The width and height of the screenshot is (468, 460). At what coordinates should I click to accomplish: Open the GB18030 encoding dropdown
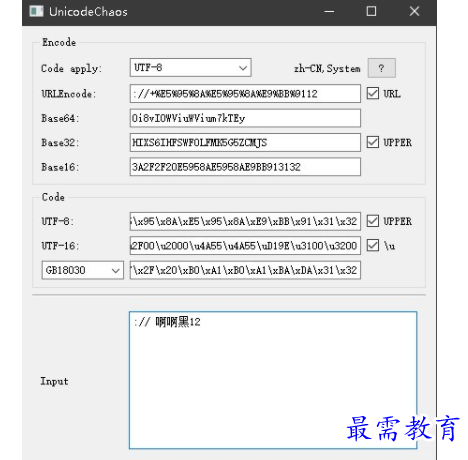[83, 270]
